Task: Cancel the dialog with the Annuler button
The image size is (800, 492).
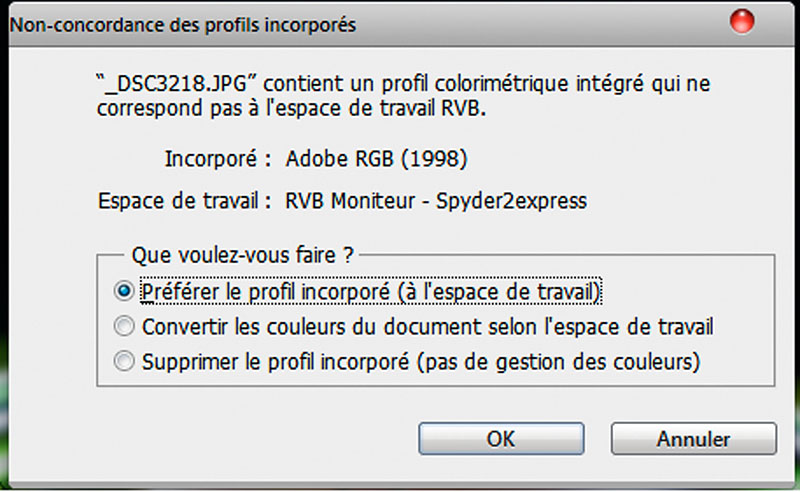Action: coord(694,438)
